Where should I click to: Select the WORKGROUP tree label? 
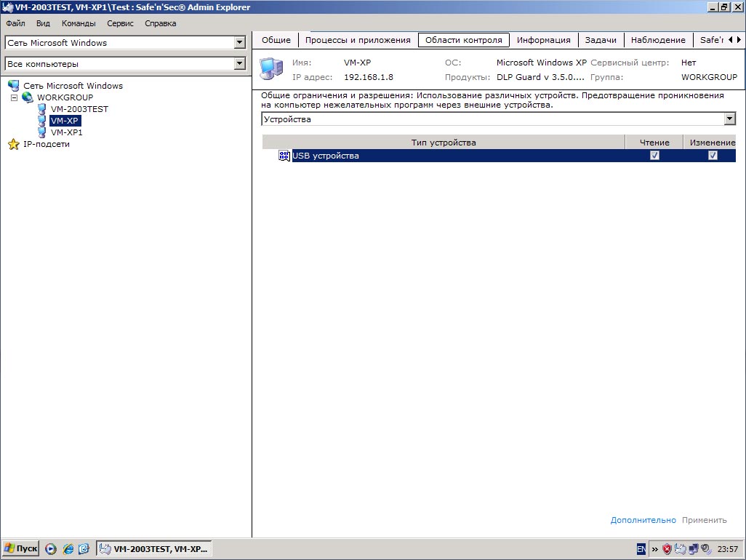coord(65,97)
